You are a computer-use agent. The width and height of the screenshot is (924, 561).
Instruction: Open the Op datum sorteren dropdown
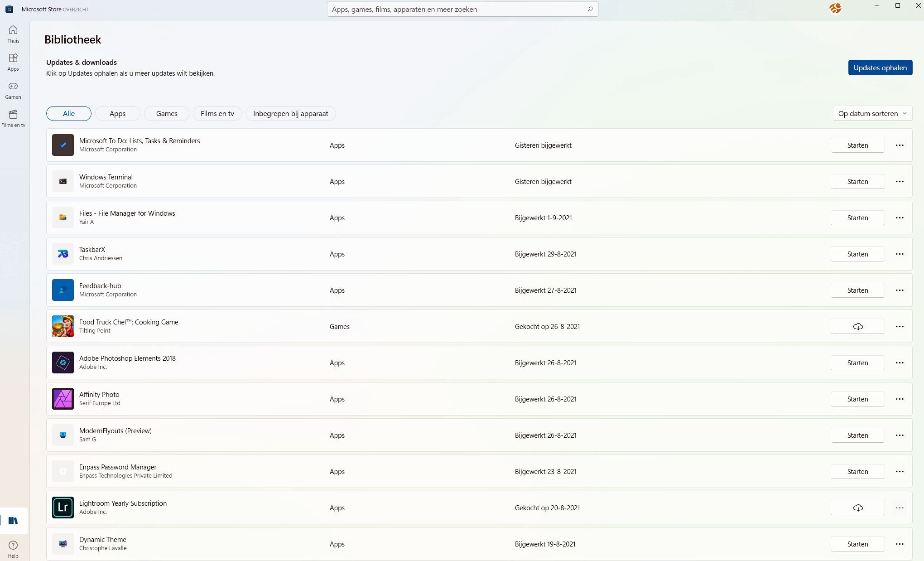(x=872, y=113)
